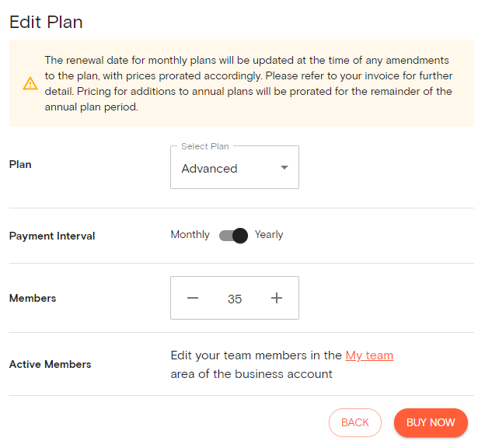Click the Plan row label
The width and height of the screenshot is (485, 448).
[20, 165]
